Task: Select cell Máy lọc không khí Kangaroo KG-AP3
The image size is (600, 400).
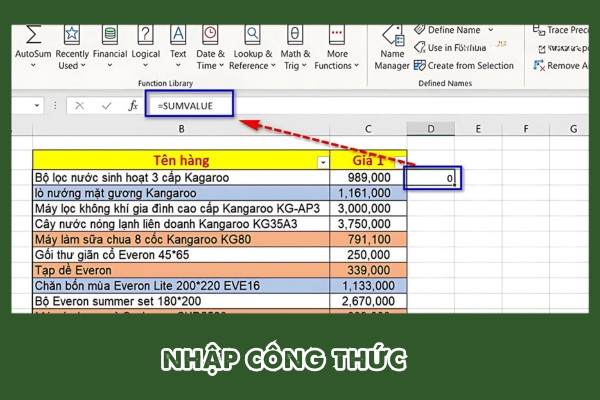Action: click(x=181, y=209)
